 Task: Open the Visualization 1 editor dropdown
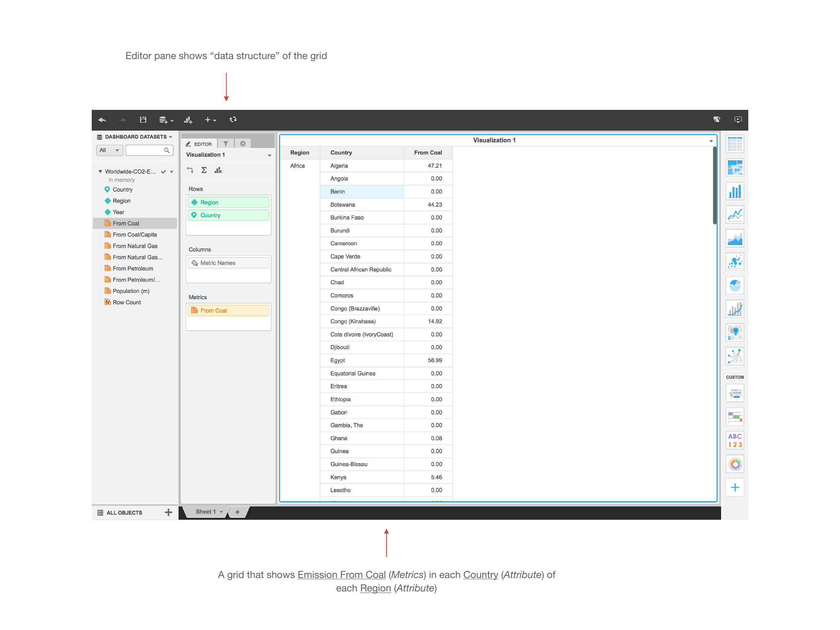269,155
